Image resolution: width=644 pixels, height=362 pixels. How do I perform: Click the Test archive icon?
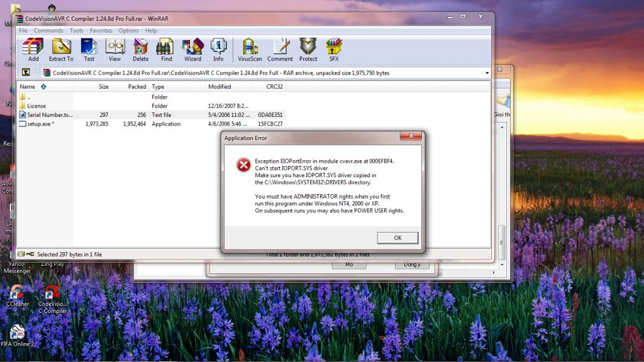pyautogui.click(x=89, y=50)
